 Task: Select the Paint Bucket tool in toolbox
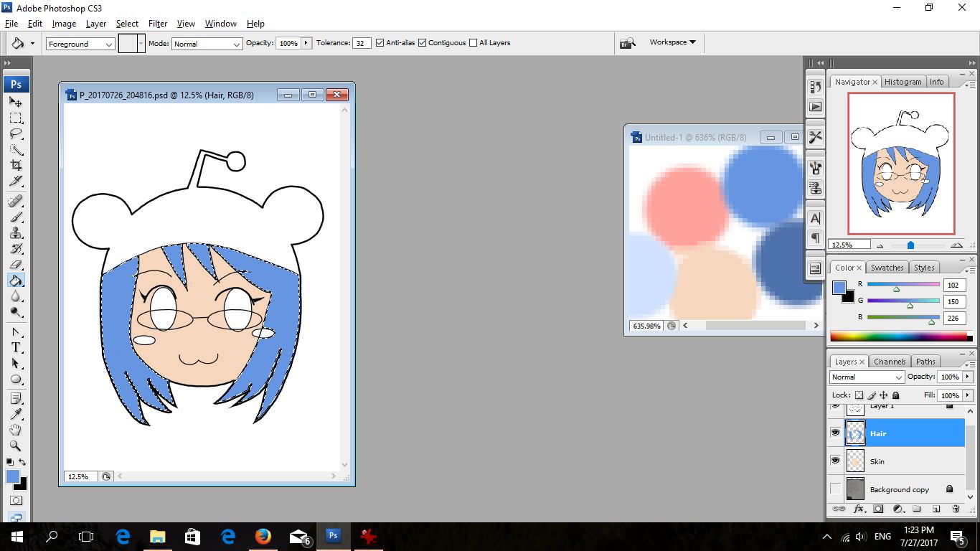pyautogui.click(x=15, y=280)
